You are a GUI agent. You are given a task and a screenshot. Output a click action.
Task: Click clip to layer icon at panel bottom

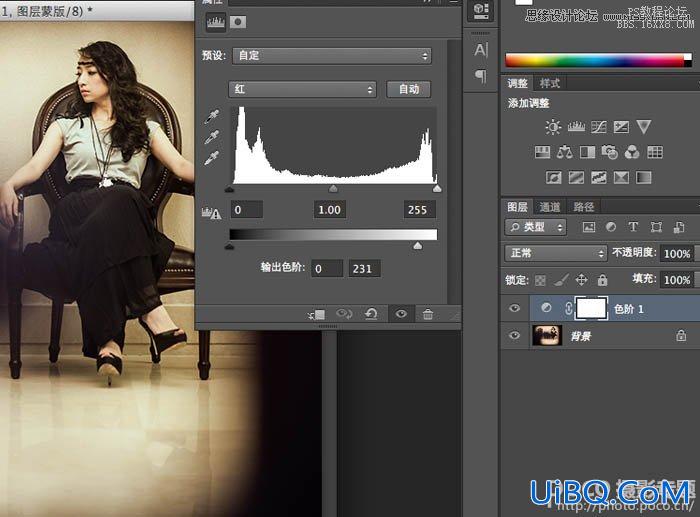[x=317, y=315]
